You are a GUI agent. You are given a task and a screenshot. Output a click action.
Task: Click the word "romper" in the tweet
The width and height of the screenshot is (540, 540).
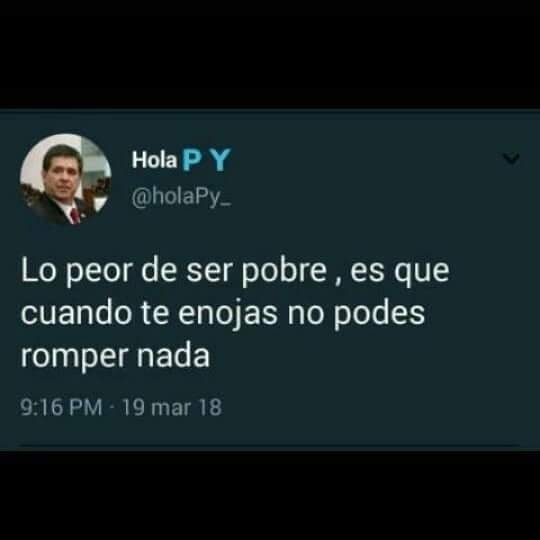[75, 359]
